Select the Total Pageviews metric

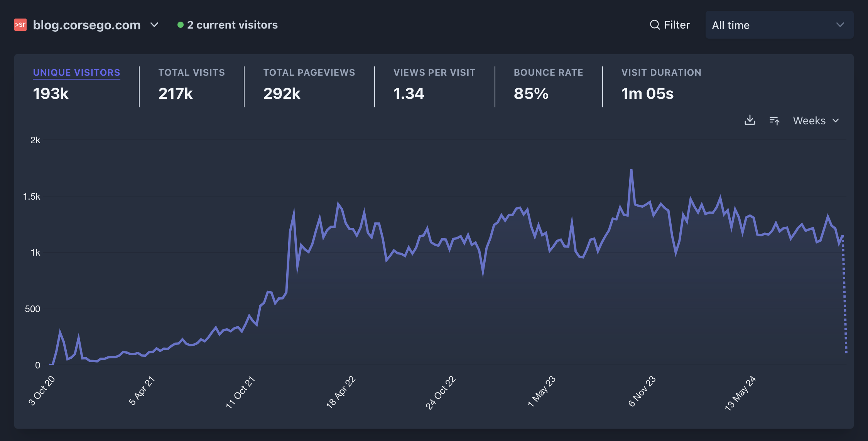pos(309,73)
